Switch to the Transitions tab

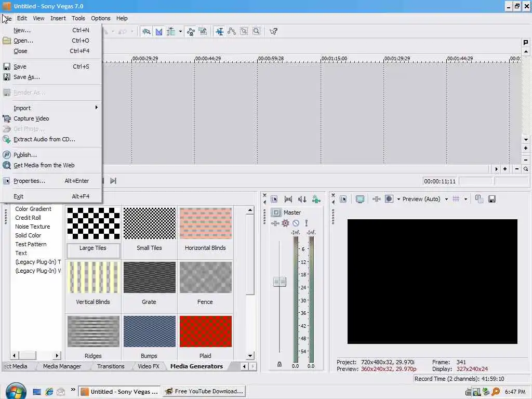click(111, 366)
